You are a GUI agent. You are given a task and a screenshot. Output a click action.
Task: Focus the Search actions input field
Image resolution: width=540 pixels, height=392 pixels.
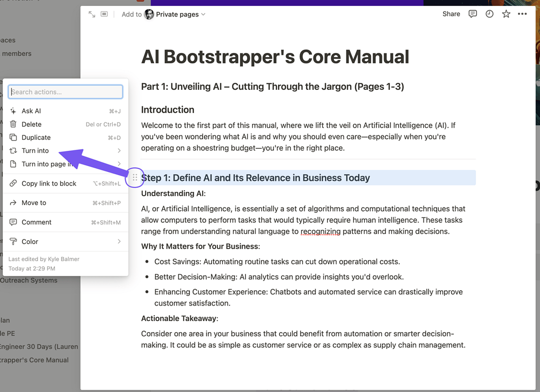(65, 92)
